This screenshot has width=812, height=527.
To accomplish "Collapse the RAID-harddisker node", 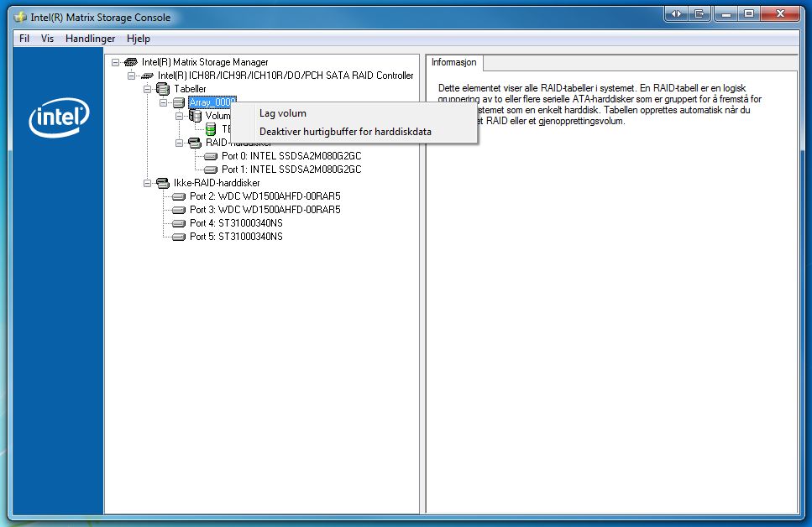I will 180,143.
